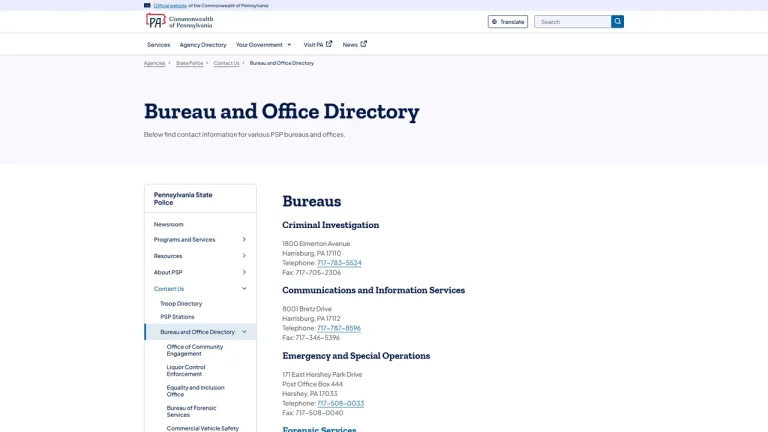Click the PA Commonwealth of Pennsylvania logo
Viewport: 768px width, 432px height.
point(179,22)
